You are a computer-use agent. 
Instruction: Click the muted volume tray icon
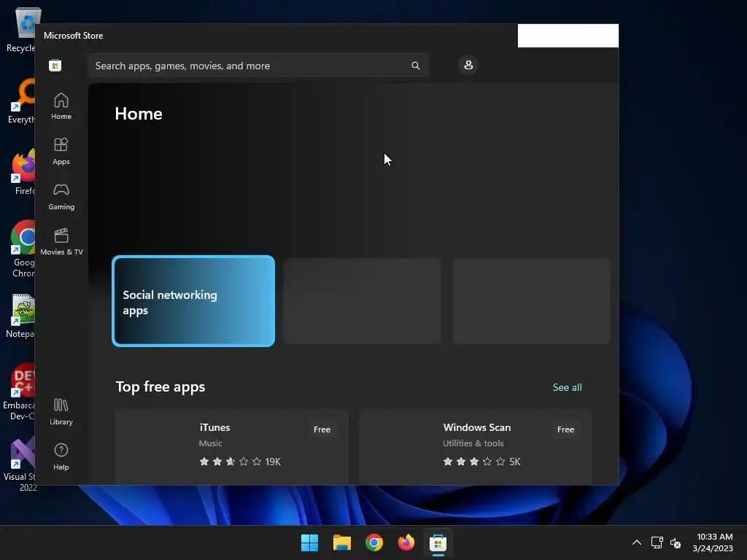(x=675, y=542)
